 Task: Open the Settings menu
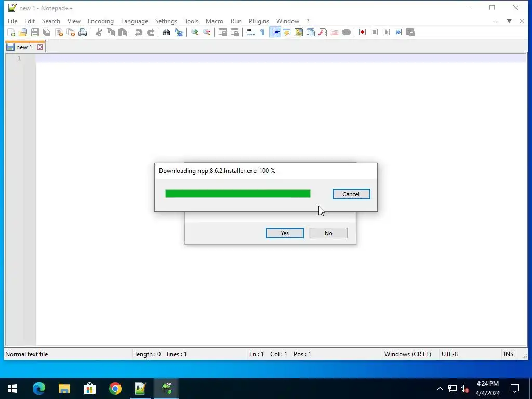click(166, 21)
